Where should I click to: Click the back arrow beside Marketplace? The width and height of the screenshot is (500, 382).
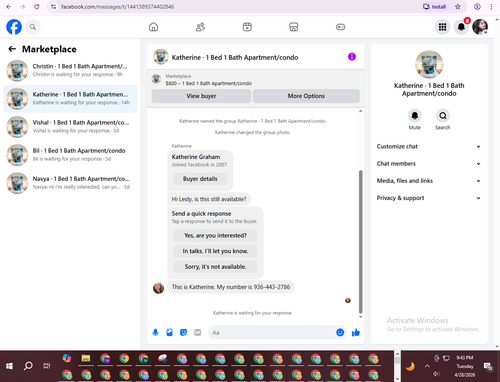tap(12, 49)
